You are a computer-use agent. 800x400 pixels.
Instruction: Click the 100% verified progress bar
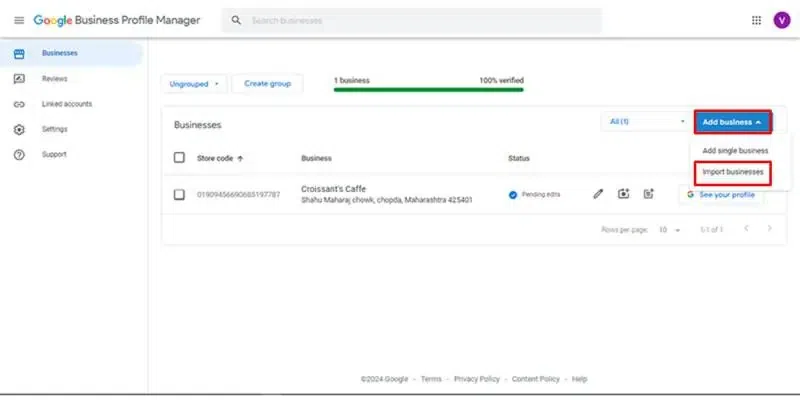pyautogui.click(x=429, y=90)
